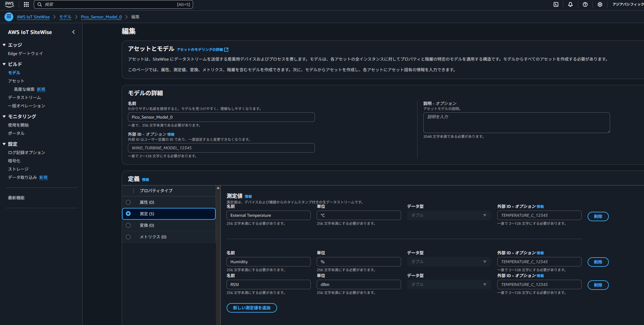
Task: Click the RSSI name field
Action: [269, 284]
